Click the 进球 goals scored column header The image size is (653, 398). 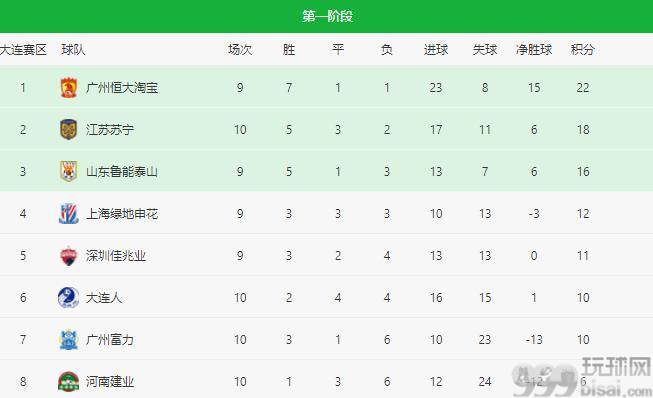pos(436,50)
